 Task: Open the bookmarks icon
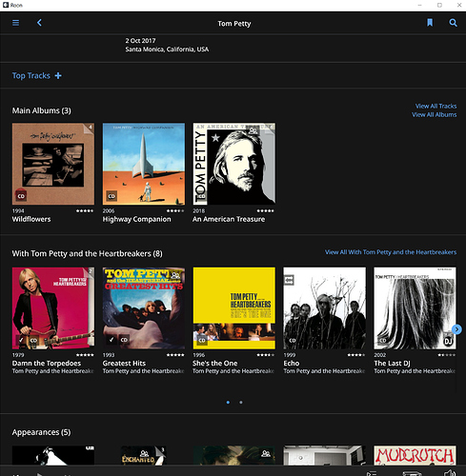(430, 23)
